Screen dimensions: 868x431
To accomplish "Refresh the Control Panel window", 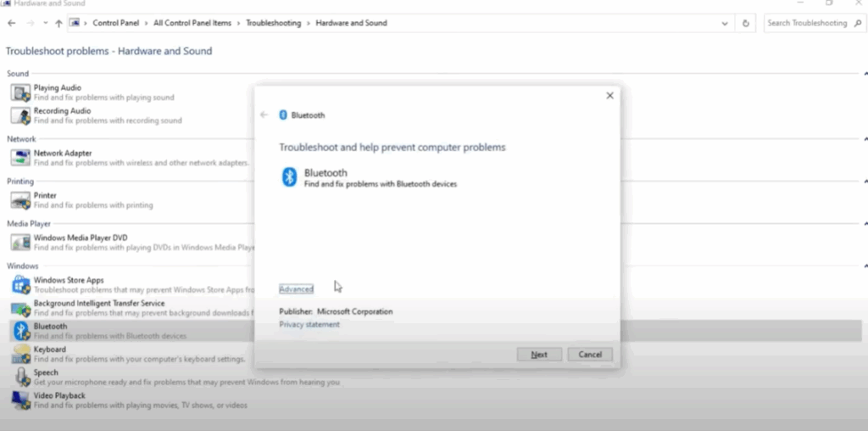I will (746, 23).
